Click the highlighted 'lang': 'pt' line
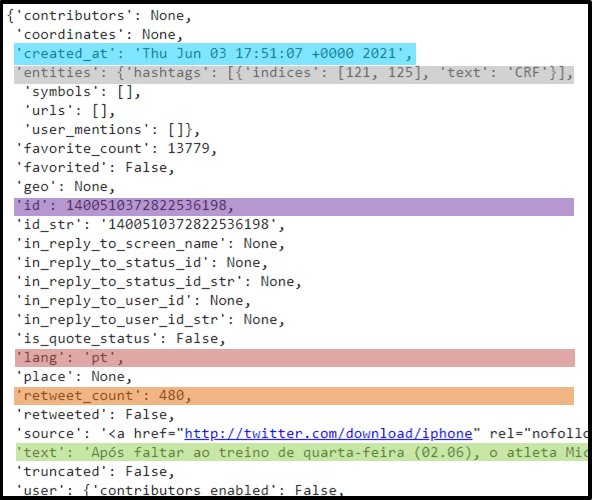 tap(295, 358)
